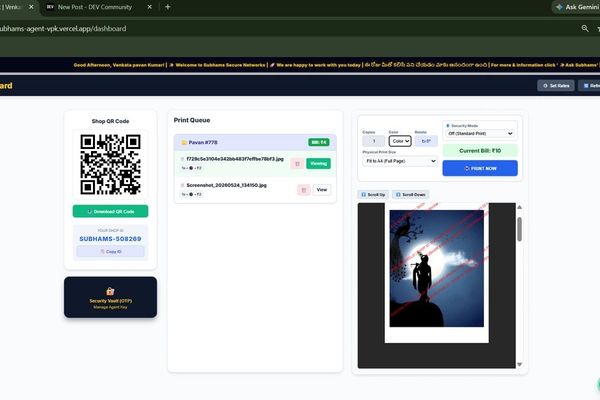Open the Security Mode dropdown
Image resolution: width=600 pixels, height=400 pixels.
(x=480, y=134)
